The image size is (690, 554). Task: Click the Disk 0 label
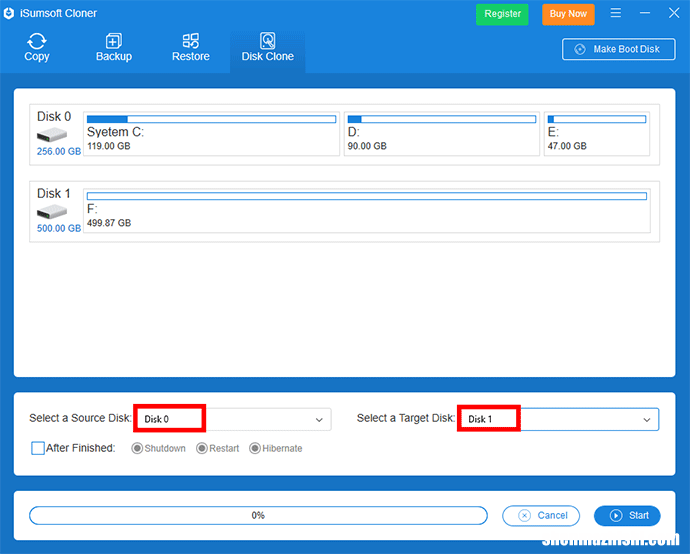tap(54, 117)
